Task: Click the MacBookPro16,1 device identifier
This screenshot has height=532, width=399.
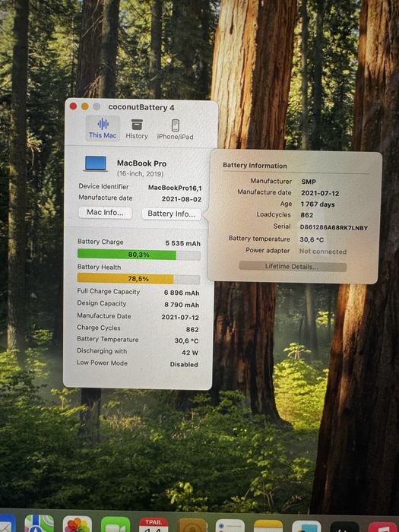Action: [x=175, y=188]
